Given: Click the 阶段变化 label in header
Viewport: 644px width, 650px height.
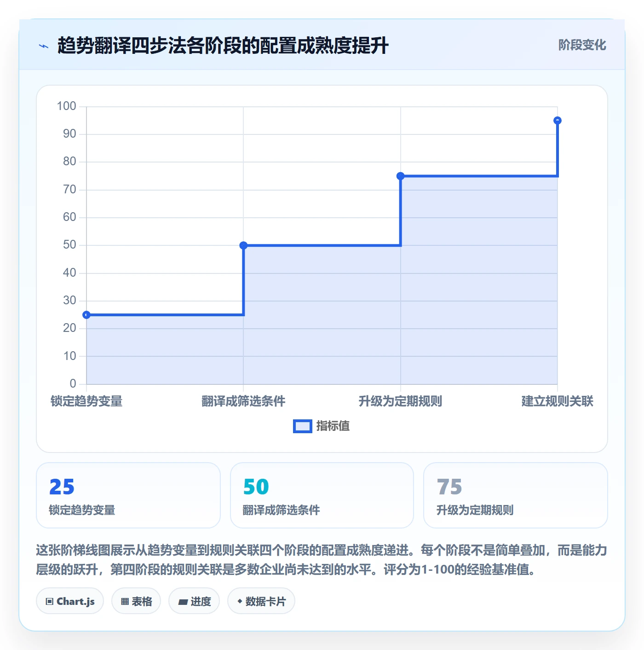Looking at the screenshot, I should [582, 45].
